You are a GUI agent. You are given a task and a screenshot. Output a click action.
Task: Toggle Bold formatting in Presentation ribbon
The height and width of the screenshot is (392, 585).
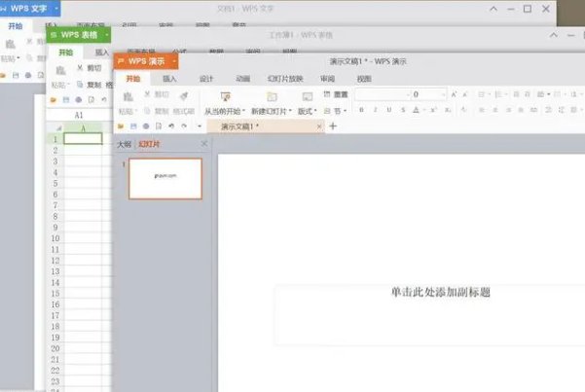click(361, 110)
